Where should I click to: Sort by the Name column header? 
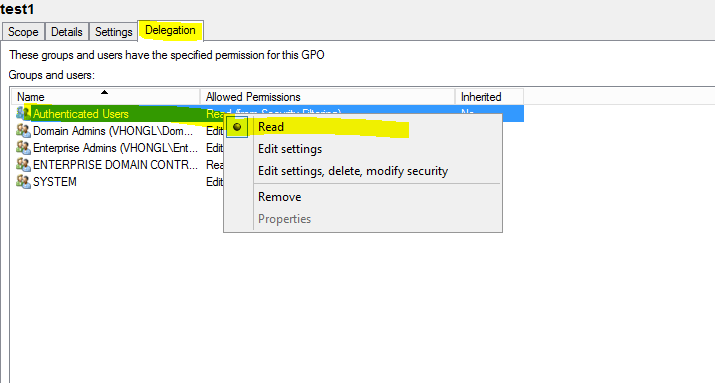click(105, 97)
